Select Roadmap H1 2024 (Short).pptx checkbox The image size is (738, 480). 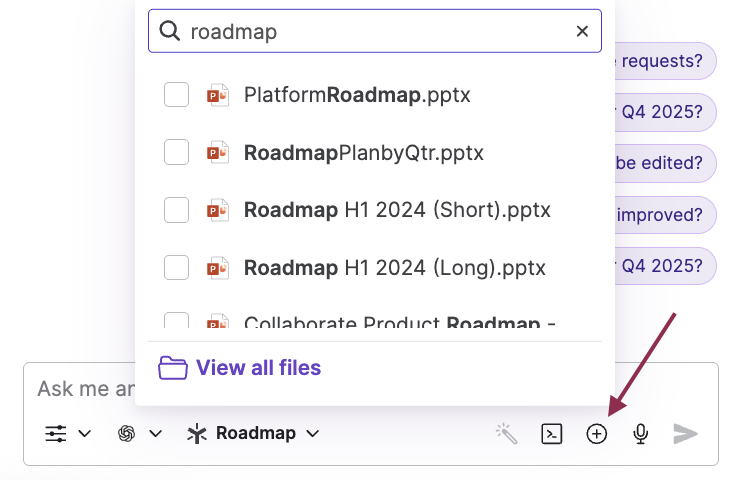click(176, 210)
